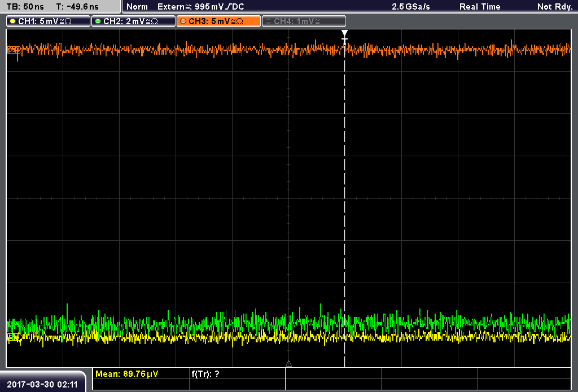Click the Extern 995 mV trigger source

pos(200,7)
